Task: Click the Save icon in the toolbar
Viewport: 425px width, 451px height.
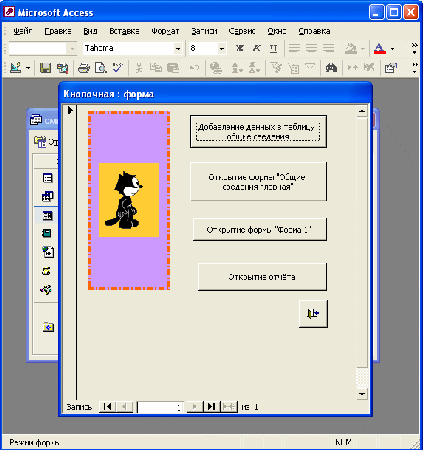Action: 45,68
